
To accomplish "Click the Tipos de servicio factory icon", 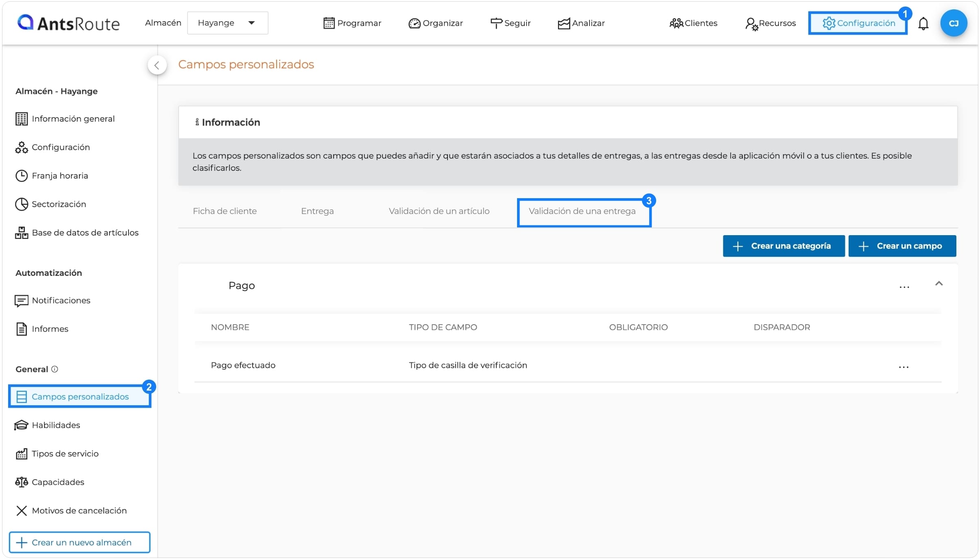I will click(x=22, y=454).
